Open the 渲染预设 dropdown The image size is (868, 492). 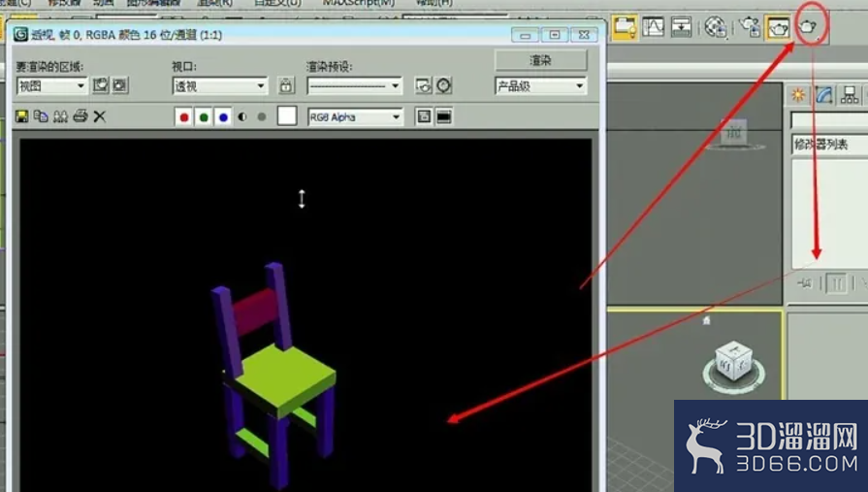pos(354,85)
